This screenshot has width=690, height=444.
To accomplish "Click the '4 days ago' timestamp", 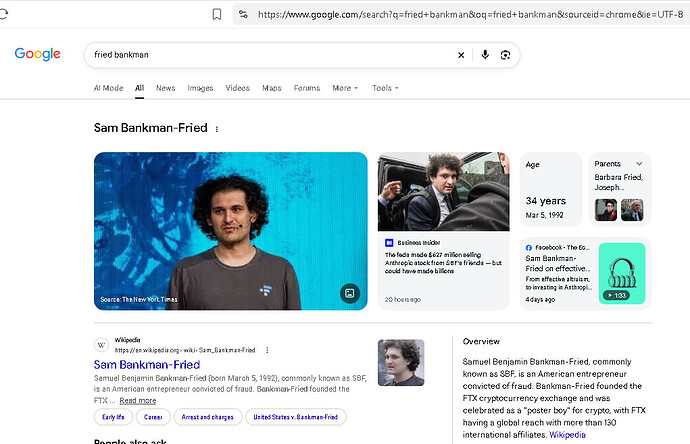I will click(540, 299).
